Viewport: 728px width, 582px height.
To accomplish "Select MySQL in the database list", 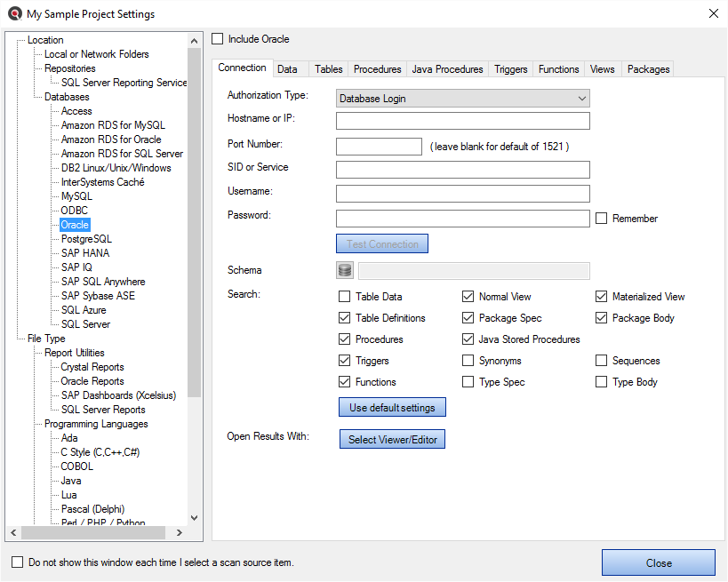I will point(76,196).
